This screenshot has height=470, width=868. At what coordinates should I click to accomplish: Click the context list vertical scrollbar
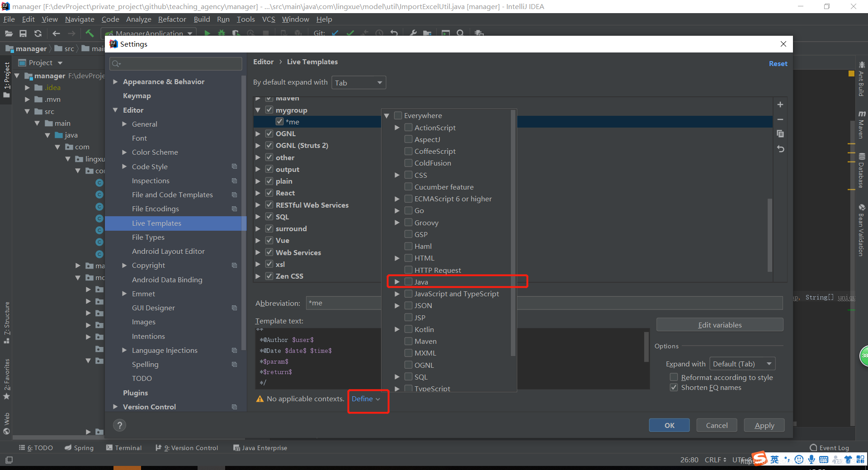513,233
